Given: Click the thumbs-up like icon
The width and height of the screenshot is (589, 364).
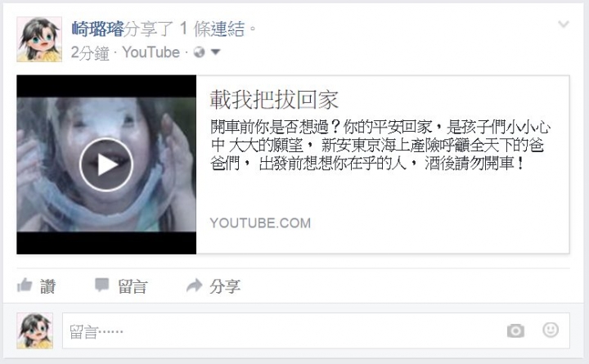Looking at the screenshot, I should point(25,285).
